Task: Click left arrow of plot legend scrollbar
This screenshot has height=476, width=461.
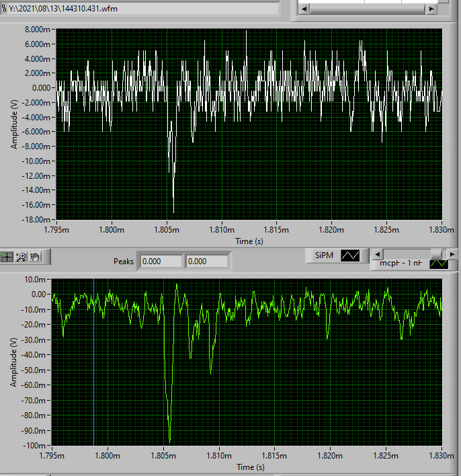Action: pos(377,254)
